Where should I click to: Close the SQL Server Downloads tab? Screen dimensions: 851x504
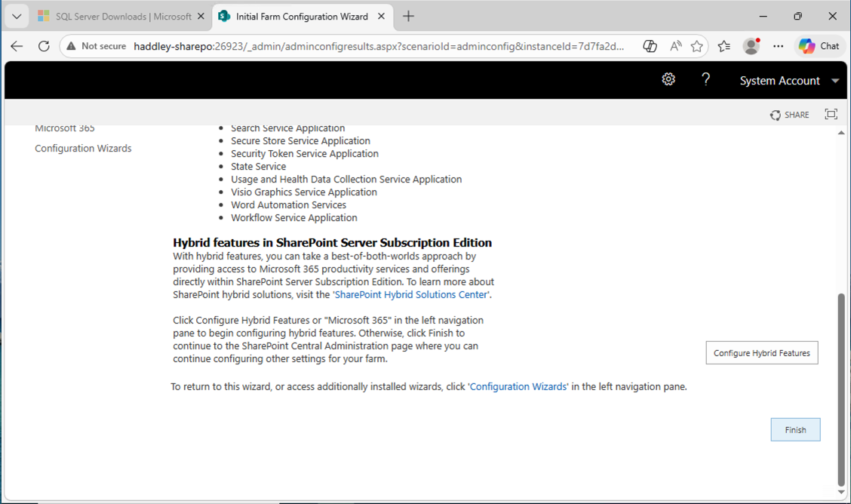click(x=201, y=17)
